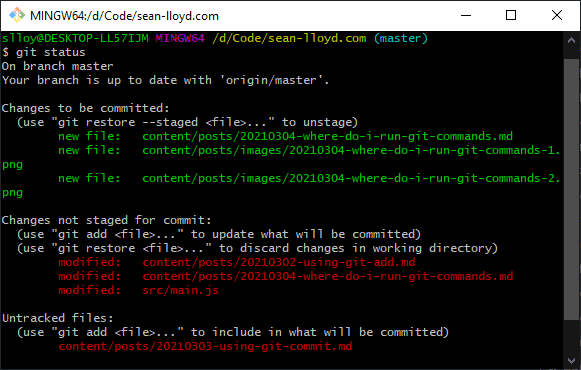Image resolution: width=581 pixels, height=370 pixels.
Task: Click untracked file 20210303-using-git-commit.md
Action: (x=205, y=346)
